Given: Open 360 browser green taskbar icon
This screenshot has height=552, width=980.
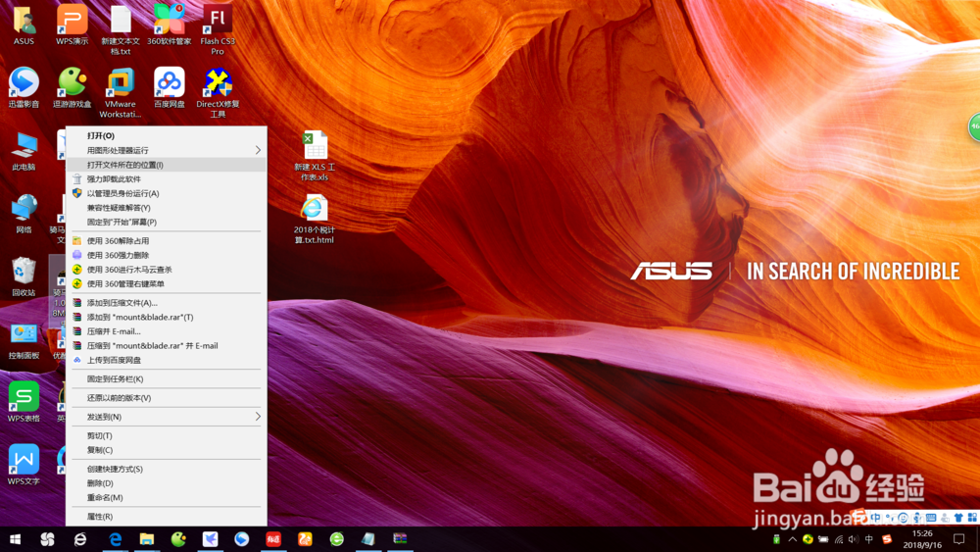Looking at the screenshot, I should [336, 539].
